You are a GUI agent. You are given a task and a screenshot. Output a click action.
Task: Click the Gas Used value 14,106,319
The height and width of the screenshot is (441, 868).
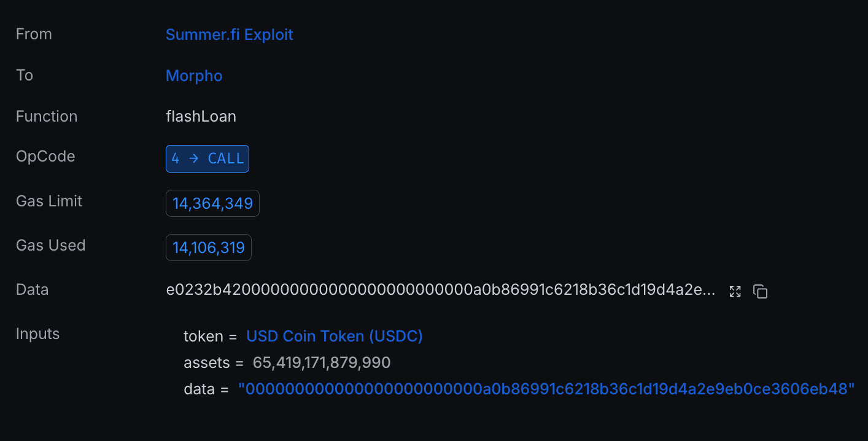click(209, 248)
